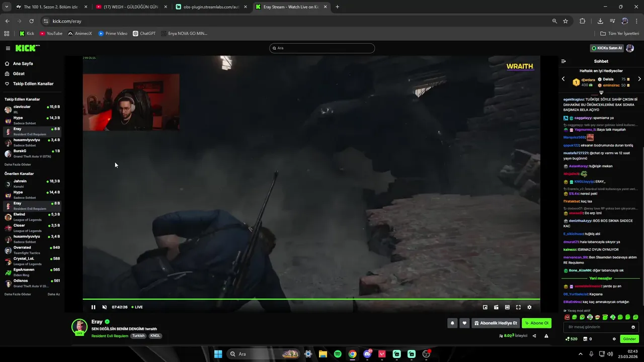Screen dimensions: 644x362
Task: Open EgeArsaven channel in sidebar
Action: (32, 272)
